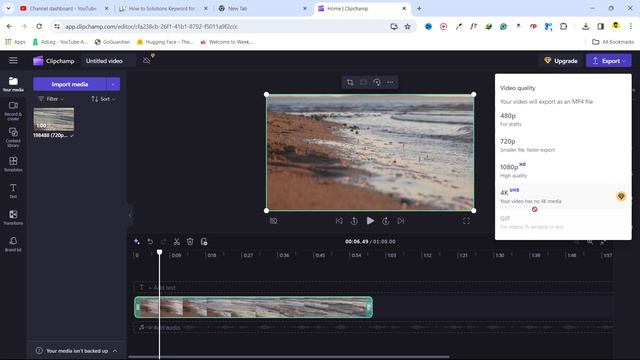This screenshot has height=360, width=640.
Task: Click the rotate icon in floating toolbar
Action: point(377,82)
